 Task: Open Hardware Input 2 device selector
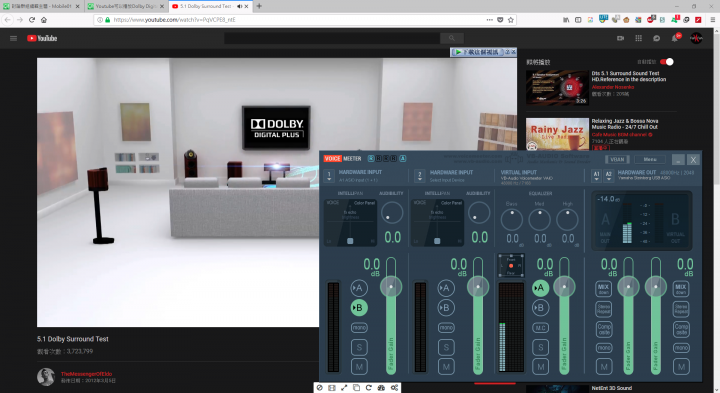coord(420,176)
